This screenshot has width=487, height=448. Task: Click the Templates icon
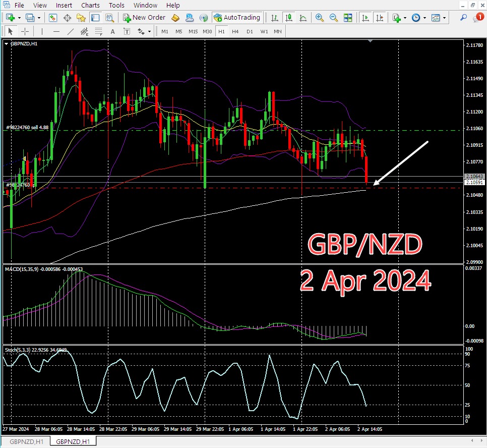(x=436, y=18)
